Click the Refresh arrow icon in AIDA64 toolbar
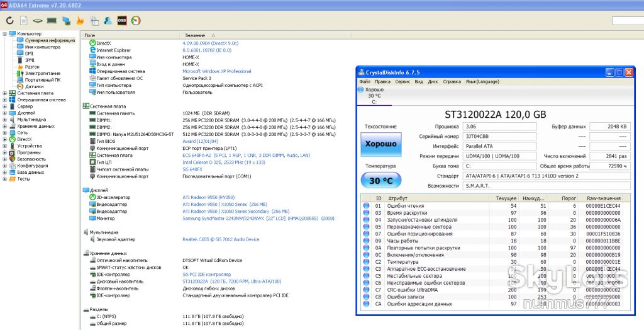The height and width of the screenshot is (330, 644). [x=10, y=21]
